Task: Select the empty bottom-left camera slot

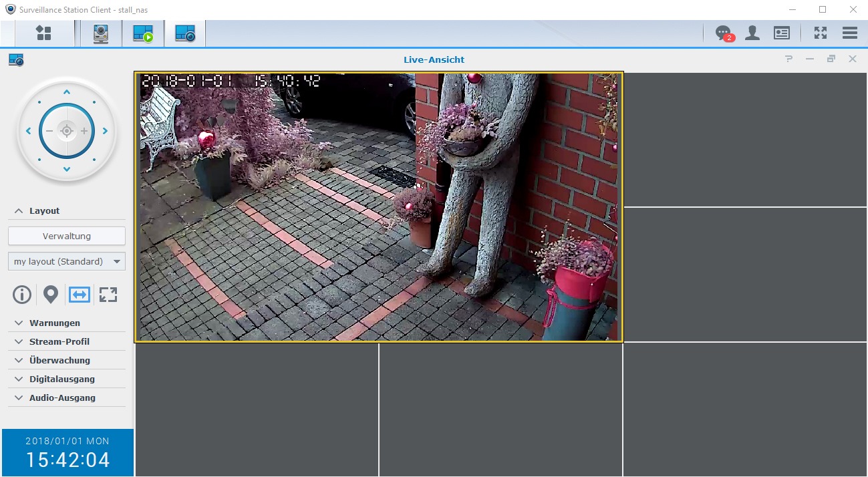Action: (x=257, y=410)
